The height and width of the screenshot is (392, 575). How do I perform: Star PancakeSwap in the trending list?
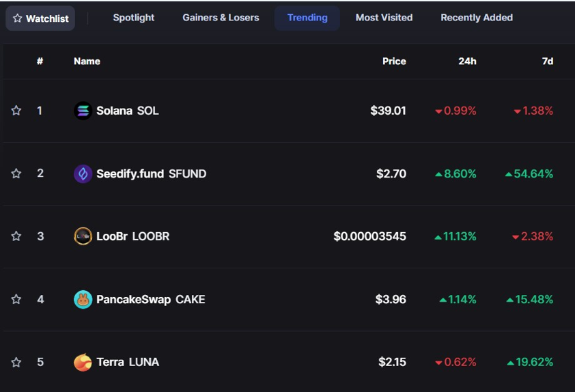(16, 299)
